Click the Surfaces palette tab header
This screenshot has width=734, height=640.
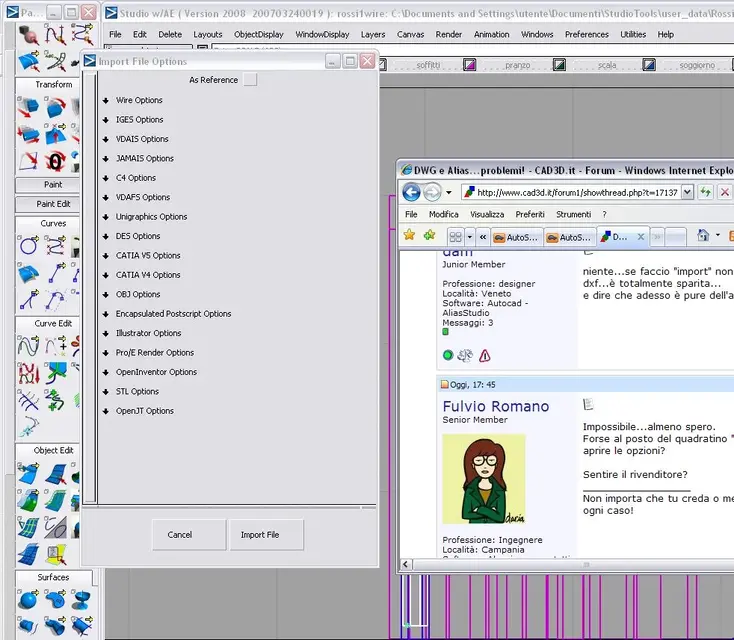tap(53, 577)
